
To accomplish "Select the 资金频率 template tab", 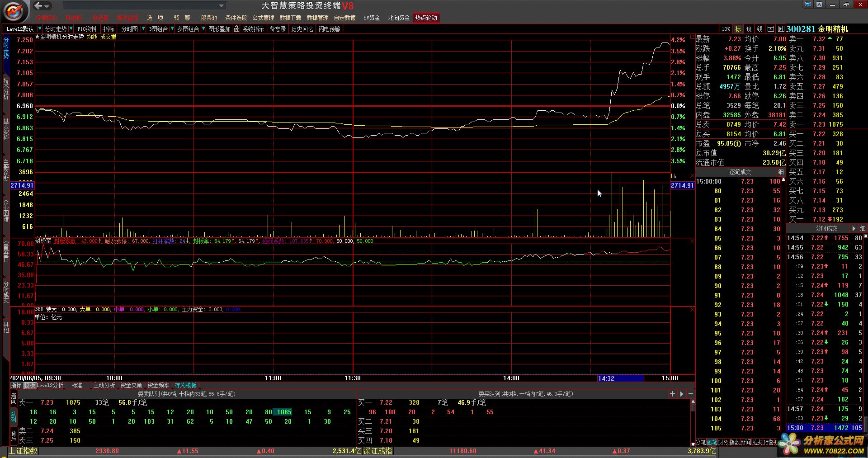I will tap(158, 385).
